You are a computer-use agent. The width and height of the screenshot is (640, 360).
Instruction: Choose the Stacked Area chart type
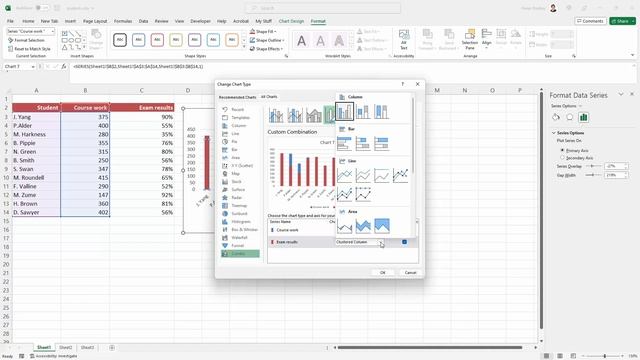point(362,226)
